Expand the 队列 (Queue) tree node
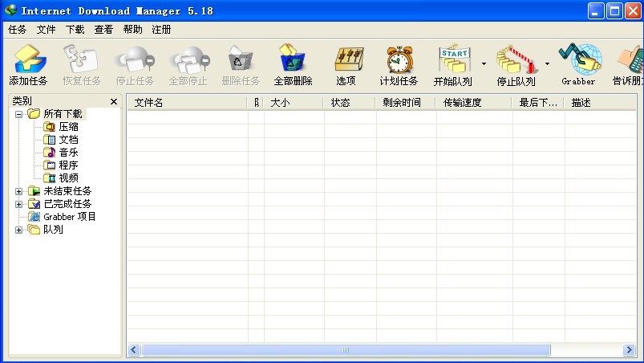Viewport: 644px width, 363px height. (19, 230)
